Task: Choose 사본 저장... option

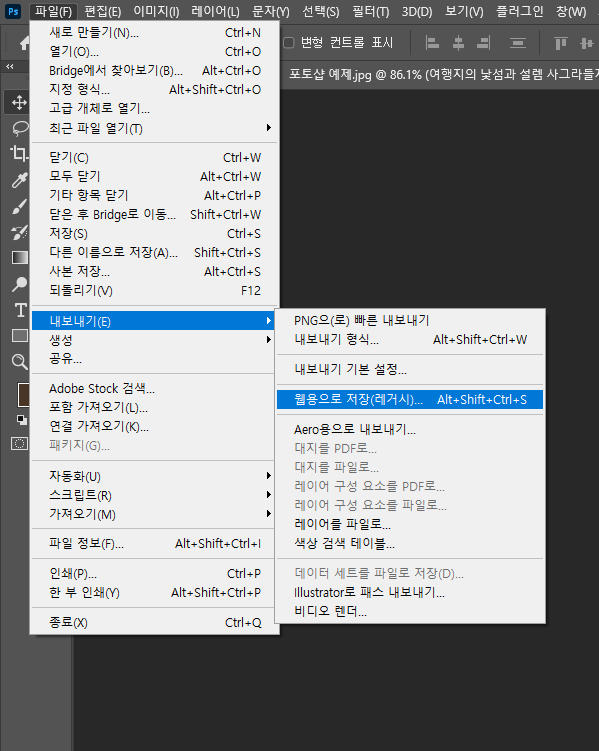Action: pos(155,272)
